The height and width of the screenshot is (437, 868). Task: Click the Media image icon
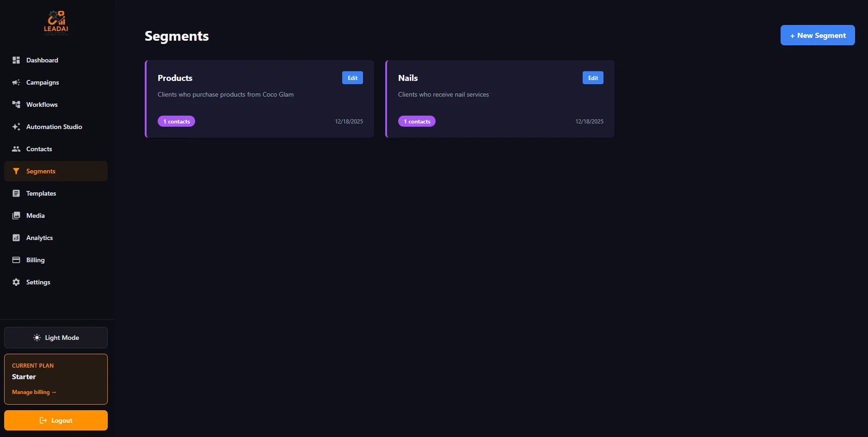[x=16, y=215]
